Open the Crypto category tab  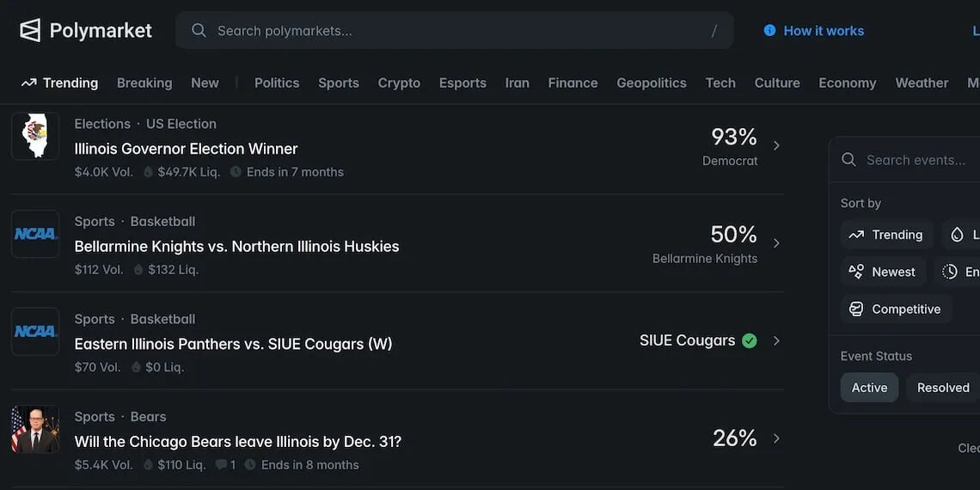point(399,83)
